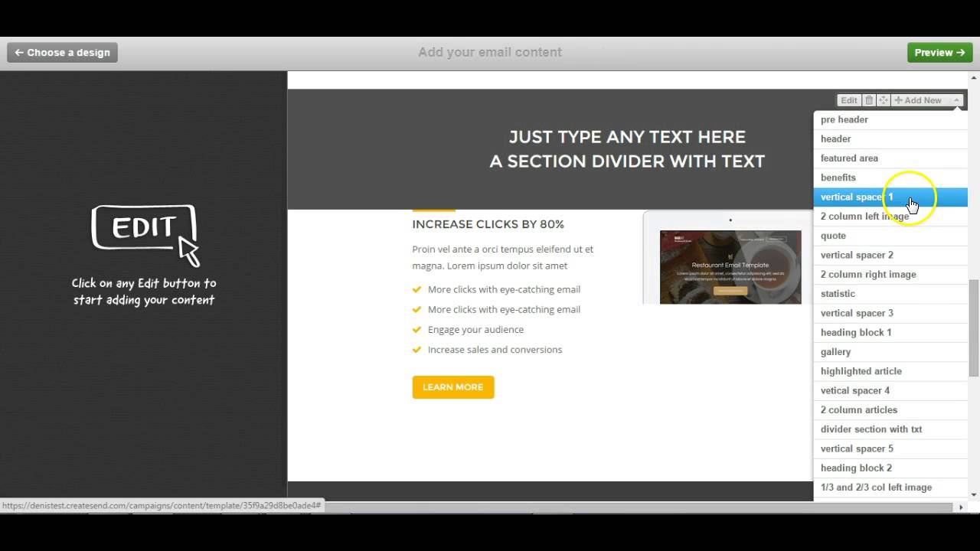Click the move section arrows icon
Image resolution: width=980 pixels, height=551 pixels.
[x=883, y=100]
